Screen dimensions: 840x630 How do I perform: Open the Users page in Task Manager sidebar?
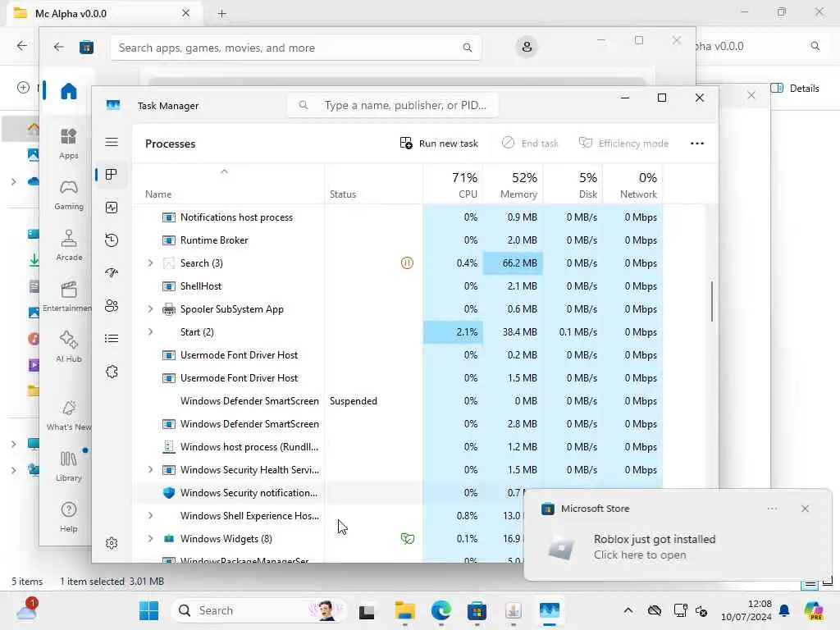click(112, 305)
